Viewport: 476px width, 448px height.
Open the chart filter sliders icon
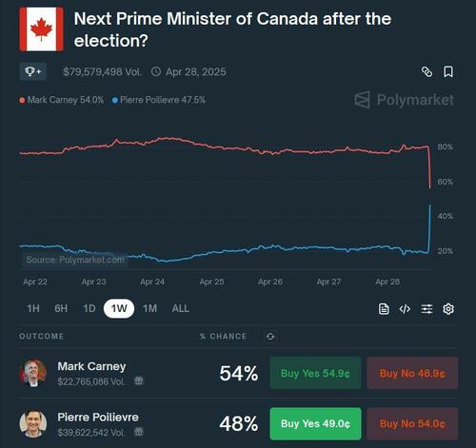[x=426, y=308]
